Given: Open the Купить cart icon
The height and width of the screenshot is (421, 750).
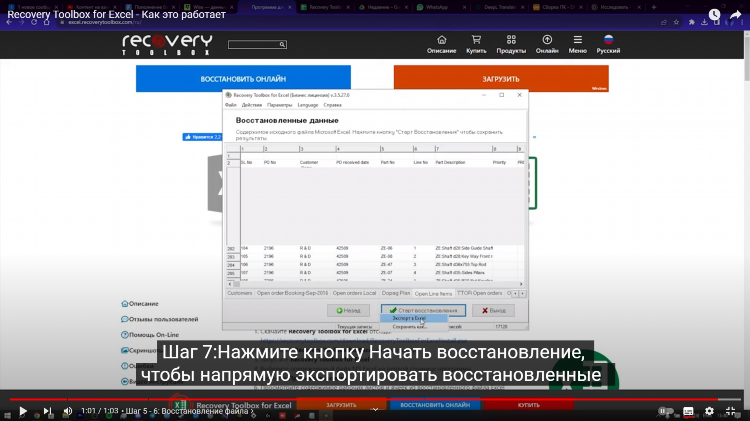Looking at the screenshot, I should pos(476,44).
